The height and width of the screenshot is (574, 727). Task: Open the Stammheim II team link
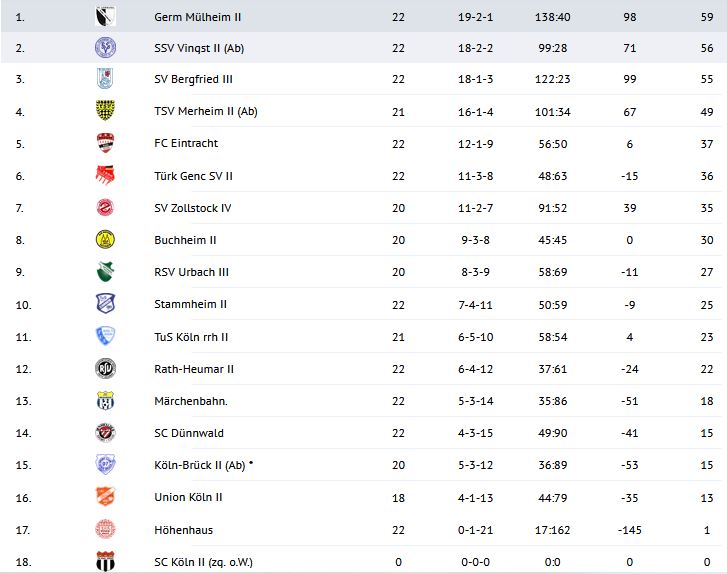pos(190,304)
